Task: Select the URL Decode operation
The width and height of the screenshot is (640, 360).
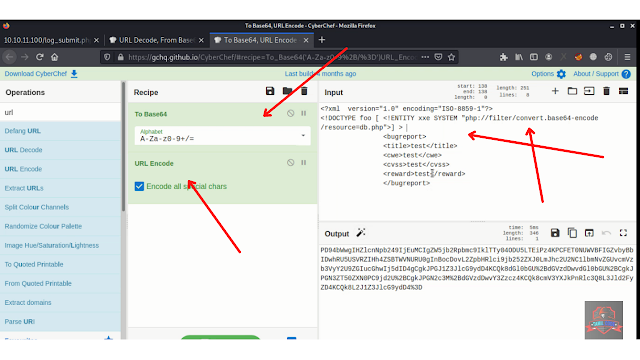Action: [x=60, y=150]
